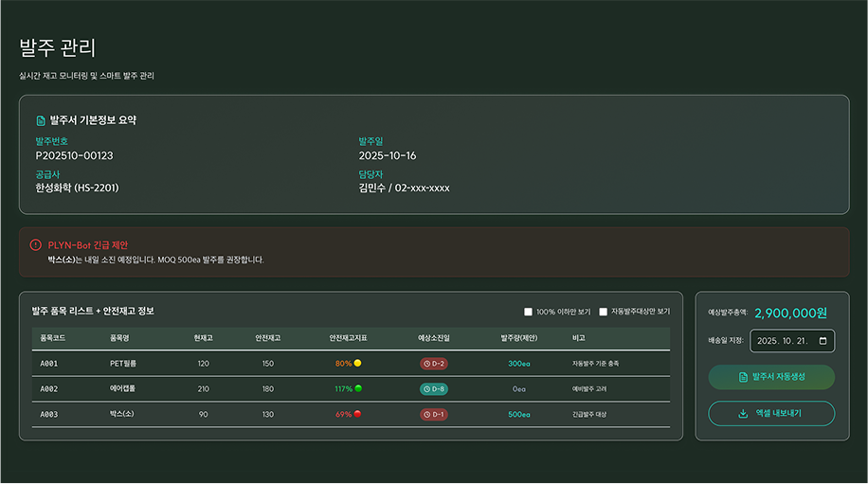
Task: Click the yellow status dot for PET필름
Action: point(357,364)
